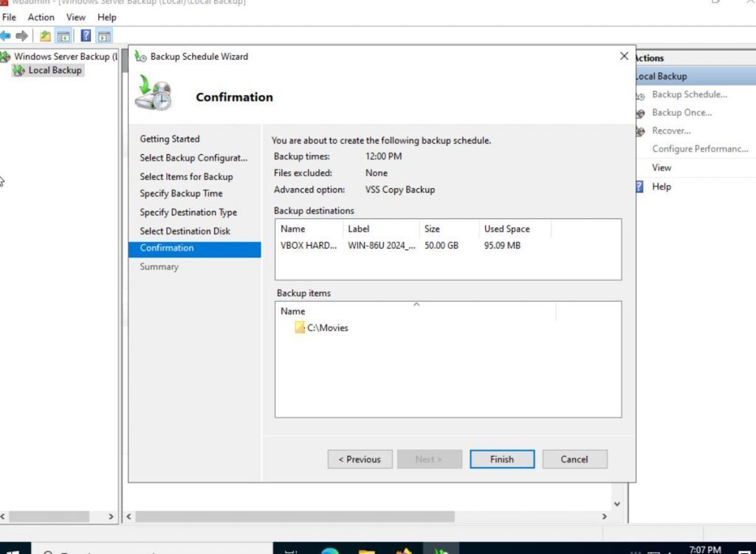Image resolution: width=756 pixels, height=554 pixels.
Task: Click the back navigation arrow icon
Action: (7, 35)
